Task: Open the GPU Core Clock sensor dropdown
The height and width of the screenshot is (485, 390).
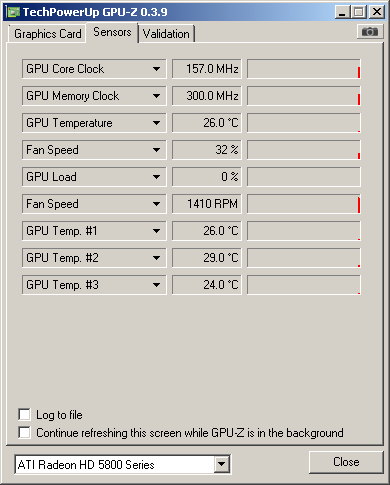Action: click(156, 69)
